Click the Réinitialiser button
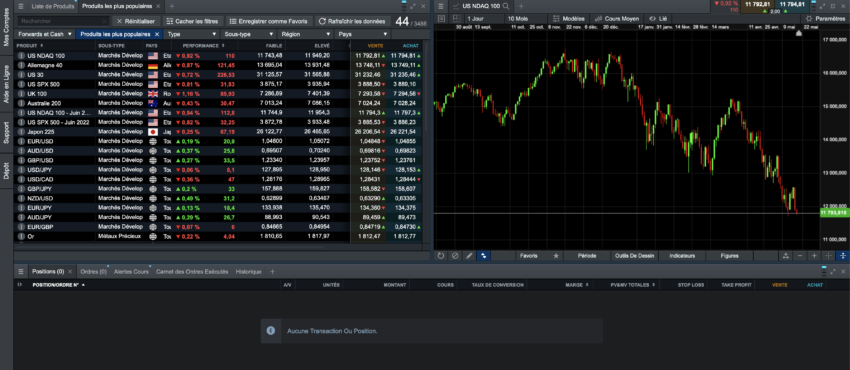 tap(136, 21)
